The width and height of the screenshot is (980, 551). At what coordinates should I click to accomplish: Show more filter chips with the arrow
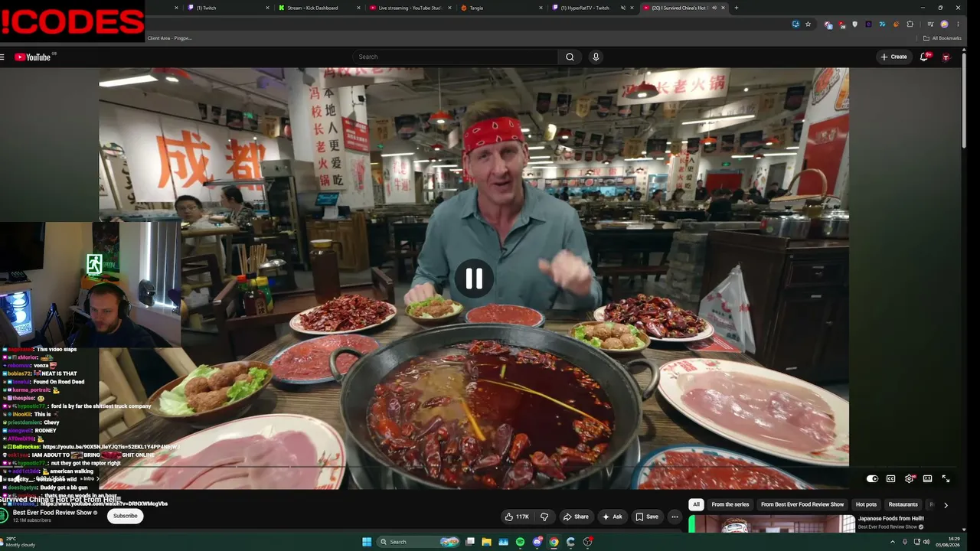[x=946, y=505]
